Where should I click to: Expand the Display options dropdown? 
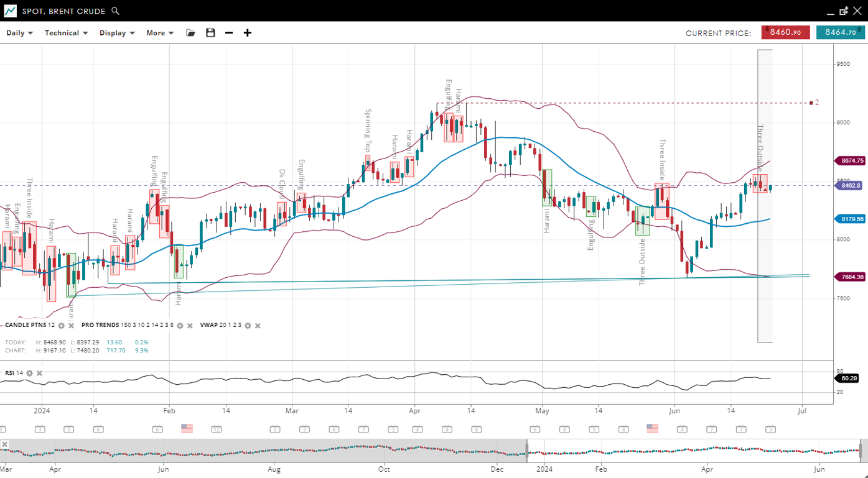(x=117, y=33)
